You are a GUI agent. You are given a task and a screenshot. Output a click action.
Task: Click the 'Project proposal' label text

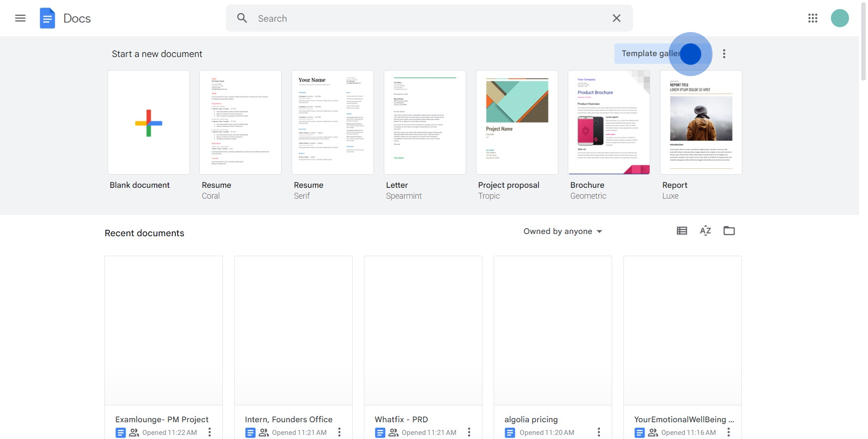point(509,185)
